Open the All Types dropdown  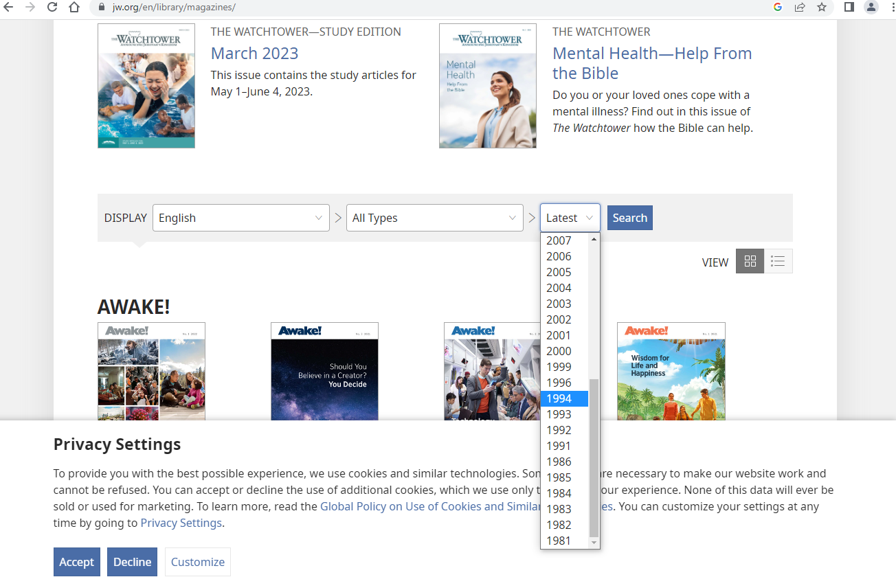435,218
